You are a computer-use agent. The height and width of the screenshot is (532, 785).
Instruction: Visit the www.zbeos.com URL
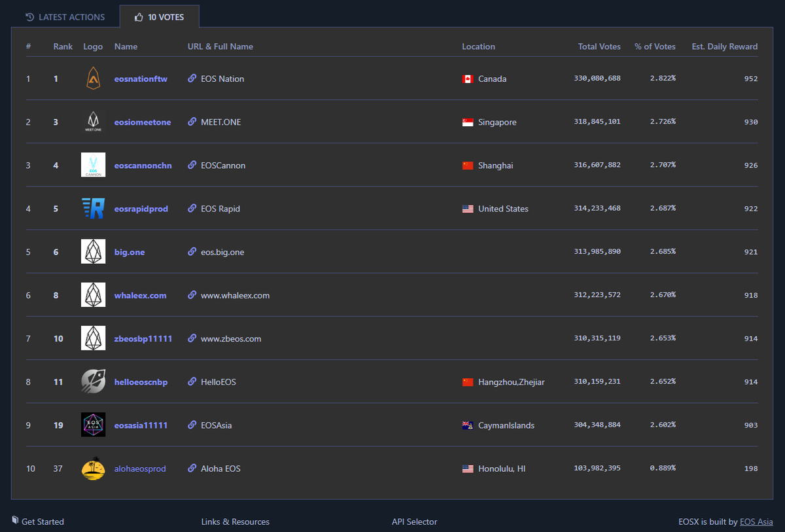pyautogui.click(x=231, y=338)
